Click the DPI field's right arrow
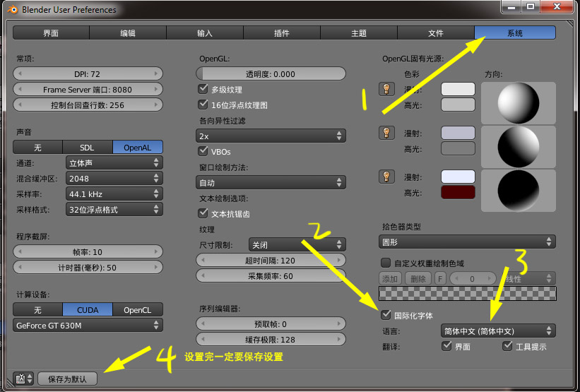Viewport: 580px width, 392px height. pos(156,73)
